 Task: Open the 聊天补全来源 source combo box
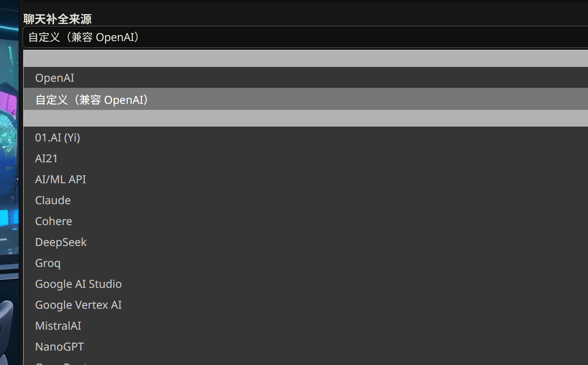click(x=304, y=37)
